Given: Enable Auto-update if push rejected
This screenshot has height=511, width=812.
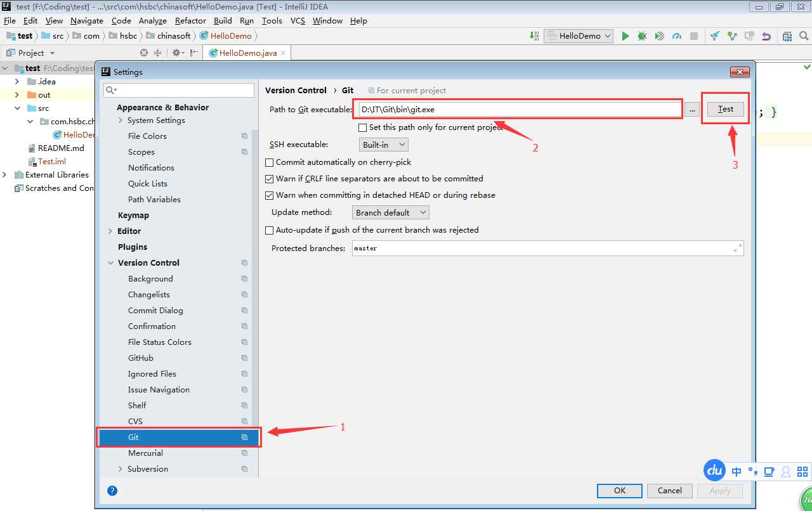Looking at the screenshot, I should tap(270, 230).
